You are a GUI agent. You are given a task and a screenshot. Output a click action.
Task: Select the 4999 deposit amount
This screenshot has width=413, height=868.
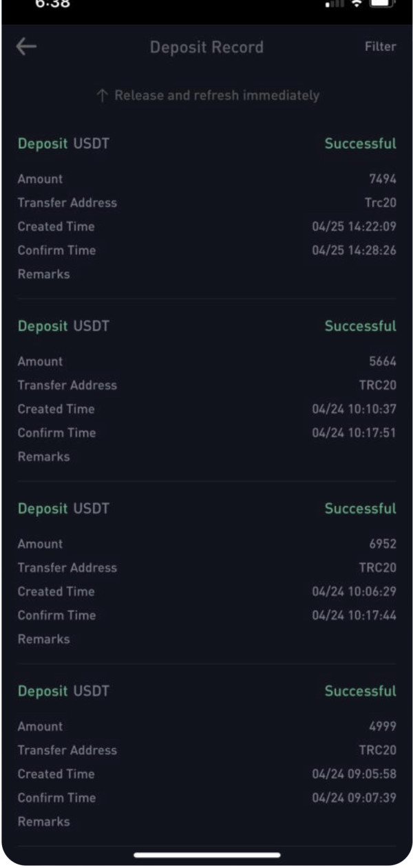coord(382,726)
